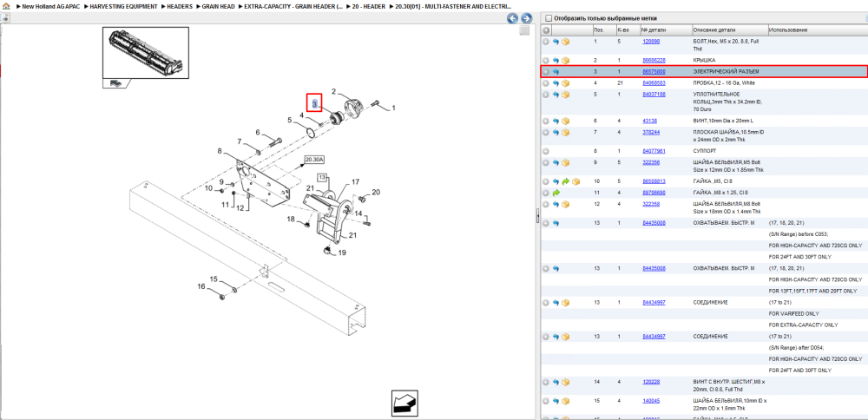Click the 20.30A reference label on the diagram
The width and height of the screenshot is (868, 420).
coord(314,160)
